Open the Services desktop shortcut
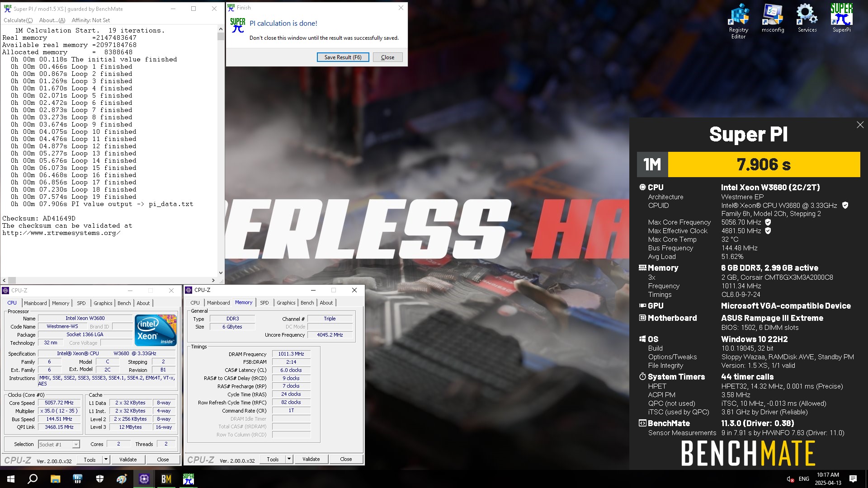868x488 pixels. click(x=807, y=18)
